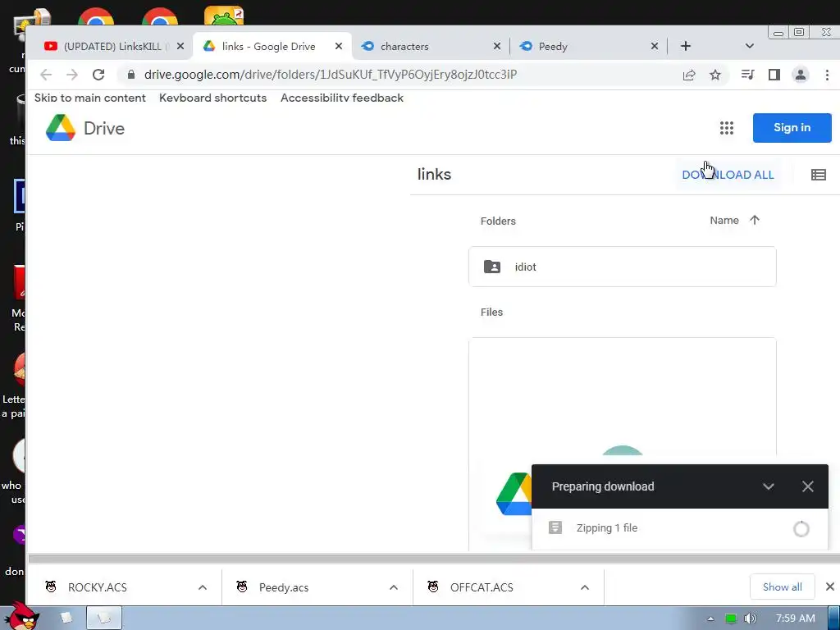Click the green tray status icon

pyautogui.click(x=730, y=619)
